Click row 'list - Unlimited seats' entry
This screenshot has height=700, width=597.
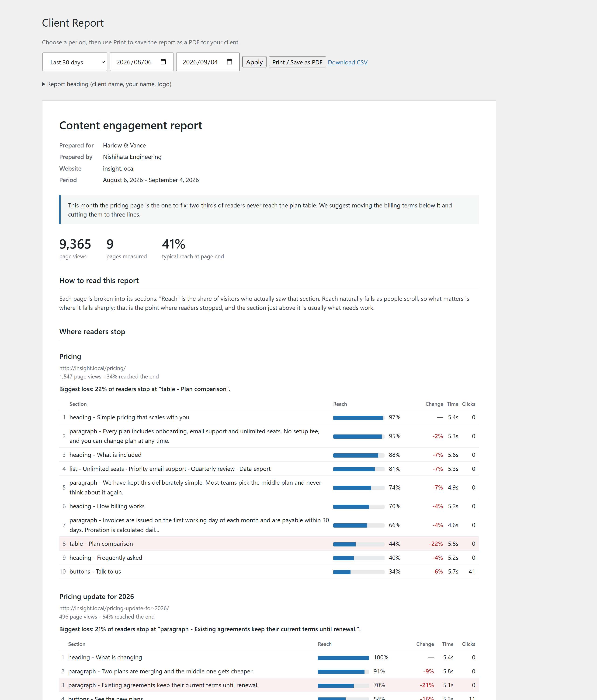click(269, 469)
